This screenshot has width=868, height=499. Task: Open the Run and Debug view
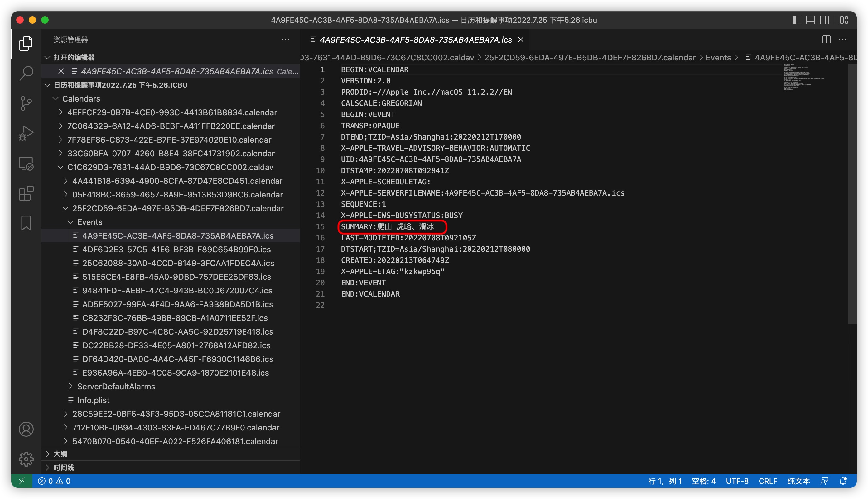click(26, 133)
